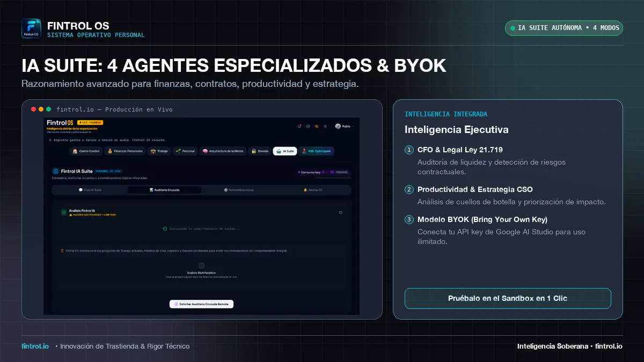Click numbered item 1 CFO & Legal Ley 21.719
644x362 pixels.
[460, 150]
